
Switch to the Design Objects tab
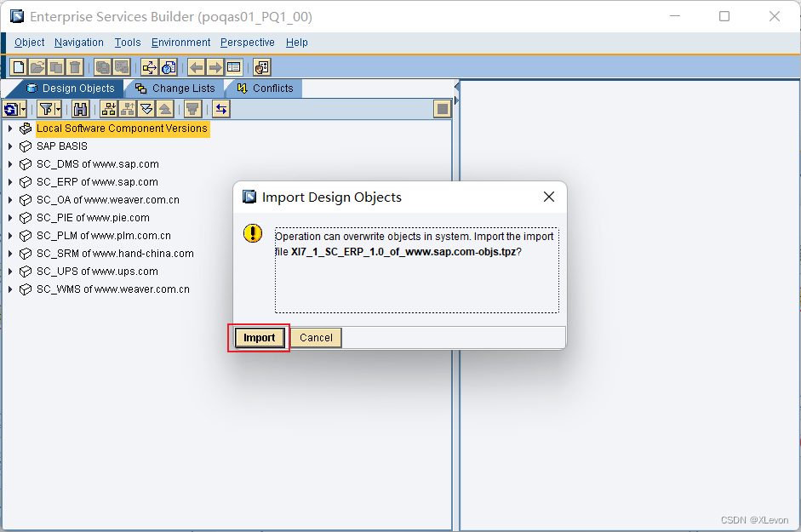(x=71, y=89)
